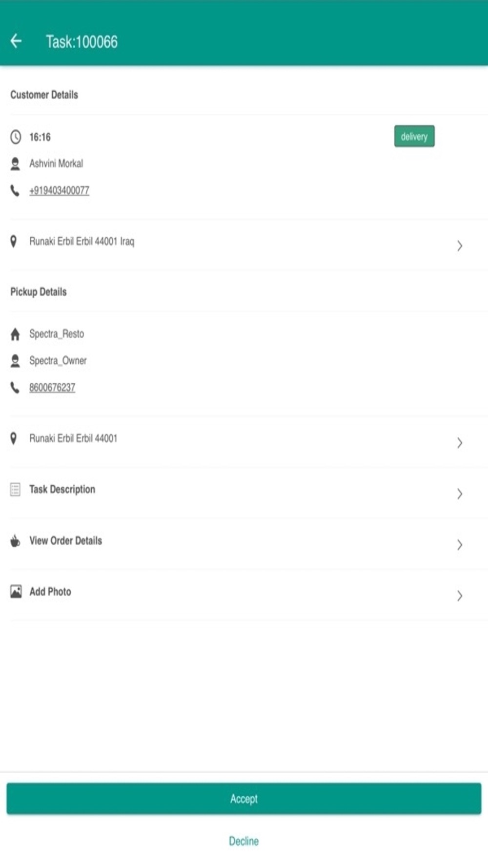Click the green delivery tag
The image size is (488, 868).
414,136
